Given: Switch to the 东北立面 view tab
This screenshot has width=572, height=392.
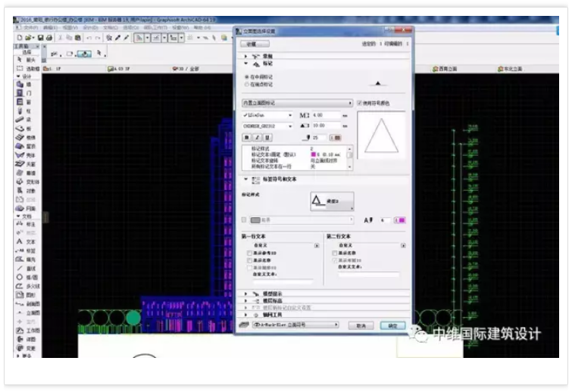Looking at the screenshot, I should (x=510, y=69).
